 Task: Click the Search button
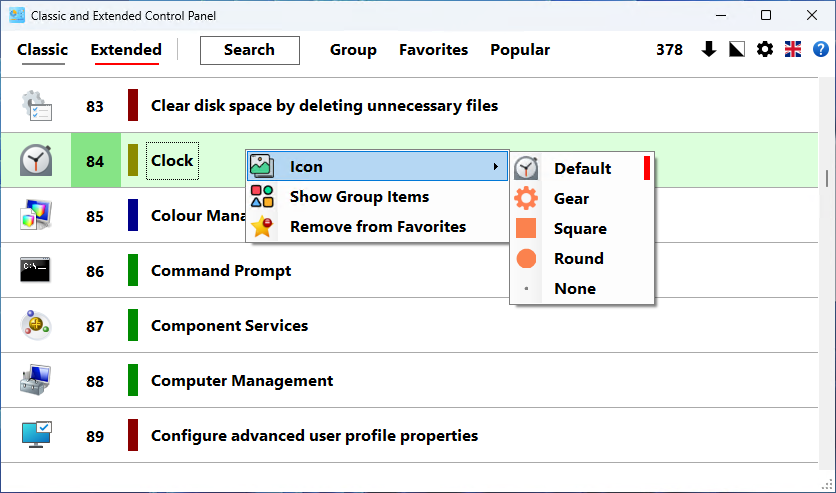pos(250,50)
